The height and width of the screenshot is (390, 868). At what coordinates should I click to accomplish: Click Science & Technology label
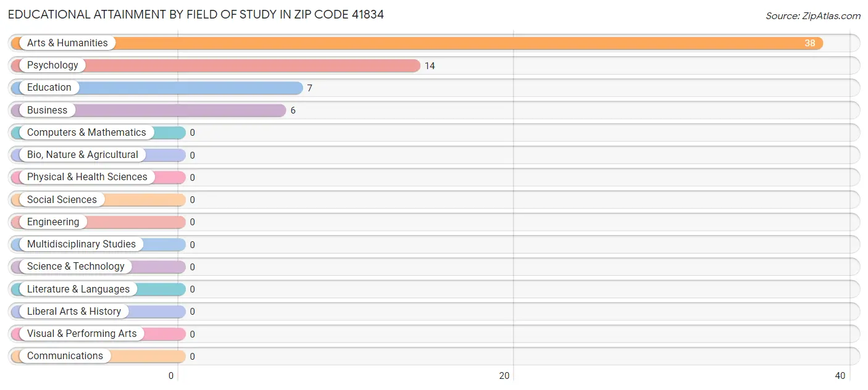[76, 267]
